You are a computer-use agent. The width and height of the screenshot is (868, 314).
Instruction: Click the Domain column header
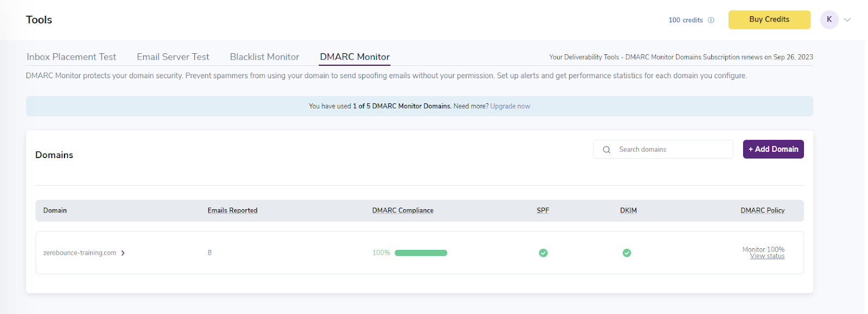[x=55, y=210]
